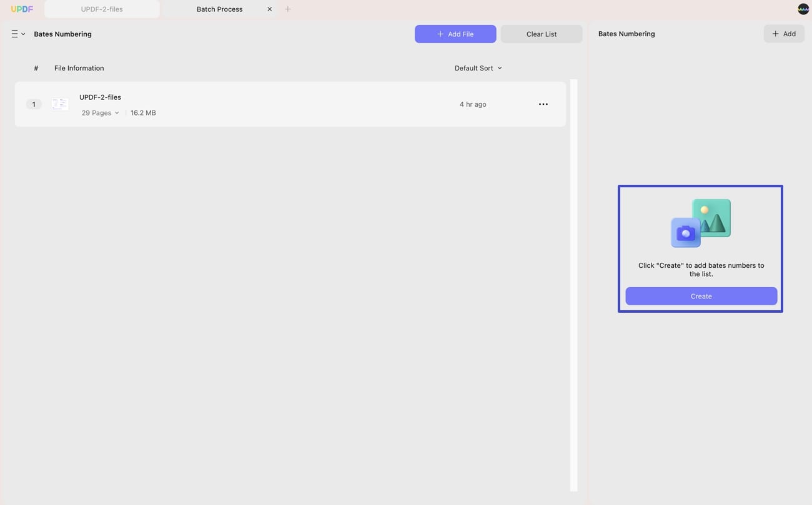812x505 pixels.
Task: Click the Create button
Action: (701, 297)
